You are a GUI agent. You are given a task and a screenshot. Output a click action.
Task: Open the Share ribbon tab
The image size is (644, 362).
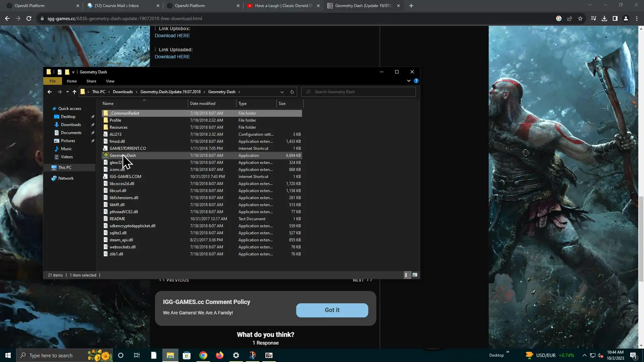point(91,81)
